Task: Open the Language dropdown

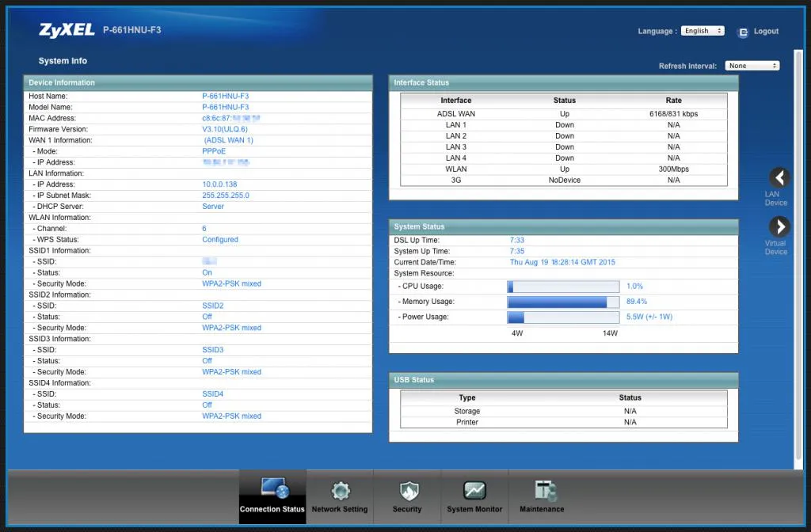Action: [x=702, y=31]
